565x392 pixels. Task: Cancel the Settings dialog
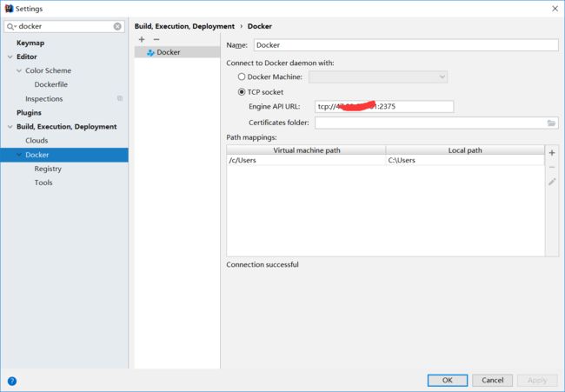click(x=492, y=380)
